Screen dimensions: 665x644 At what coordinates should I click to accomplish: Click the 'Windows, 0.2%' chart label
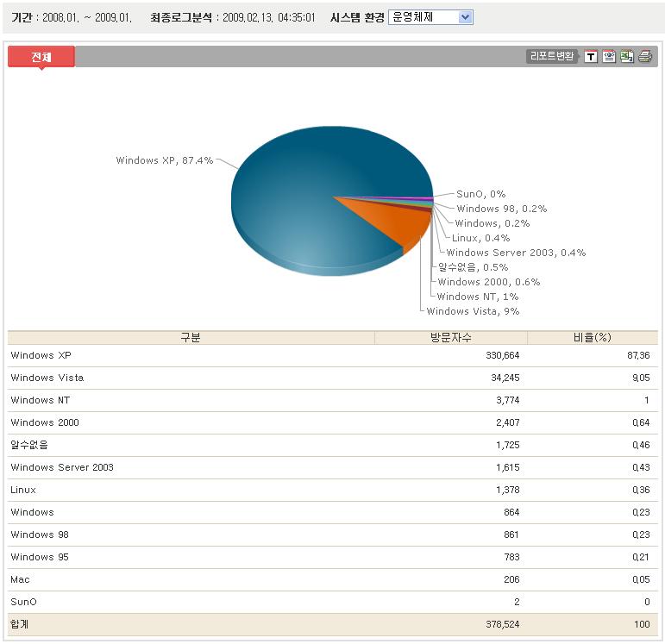point(492,223)
